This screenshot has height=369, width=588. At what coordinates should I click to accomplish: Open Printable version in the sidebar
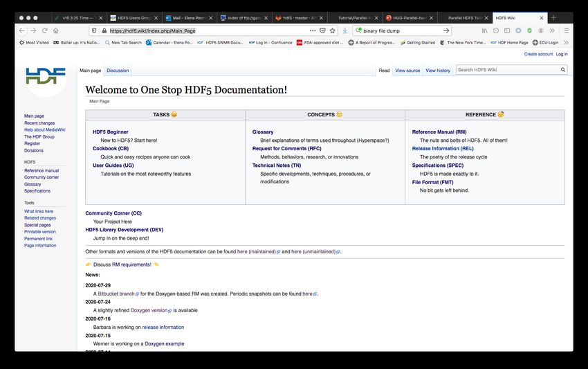(39, 232)
